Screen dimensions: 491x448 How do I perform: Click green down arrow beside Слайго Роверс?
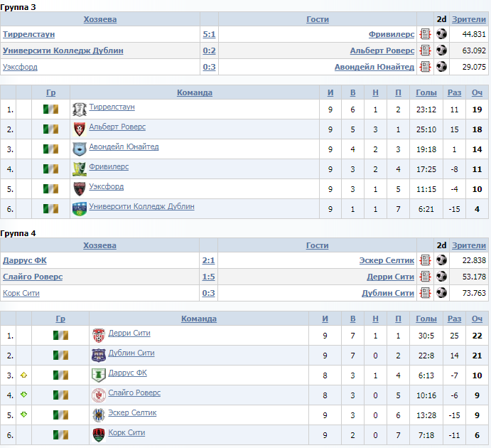[x=23, y=395]
